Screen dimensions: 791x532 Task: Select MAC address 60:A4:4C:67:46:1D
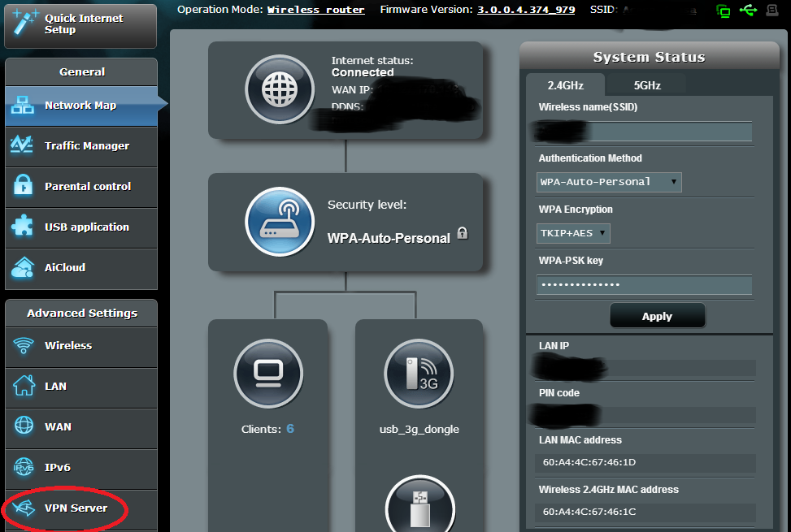(x=589, y=462)
